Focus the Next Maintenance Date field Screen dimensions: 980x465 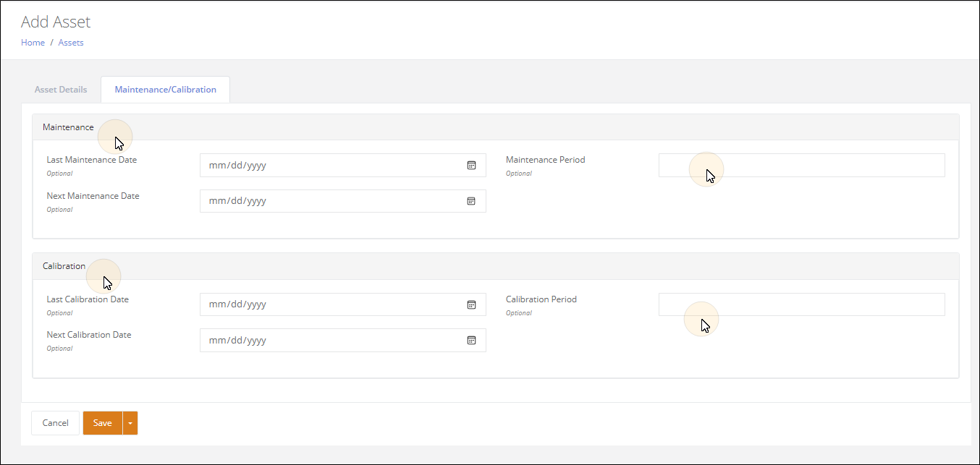click(342, 201)
